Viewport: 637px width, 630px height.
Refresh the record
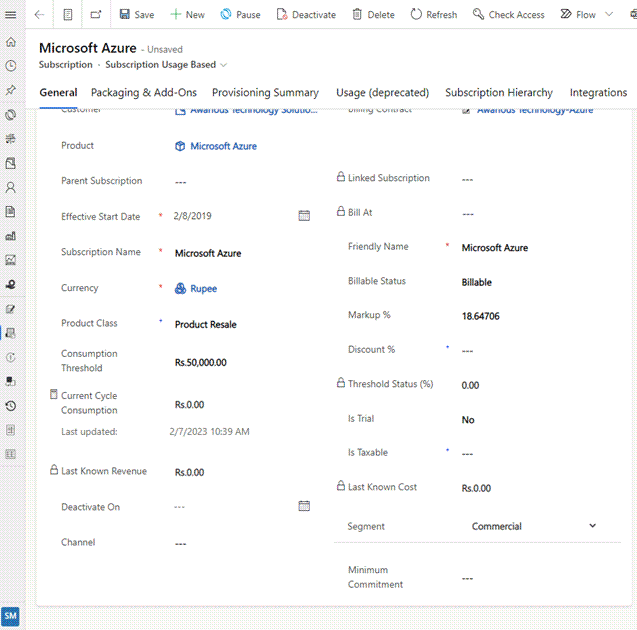(x=433, y=15)
